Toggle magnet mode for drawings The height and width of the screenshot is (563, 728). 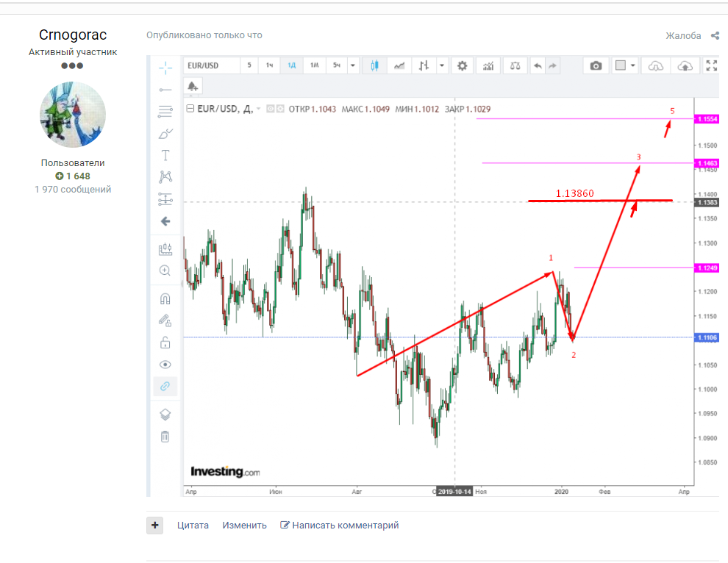165,298
